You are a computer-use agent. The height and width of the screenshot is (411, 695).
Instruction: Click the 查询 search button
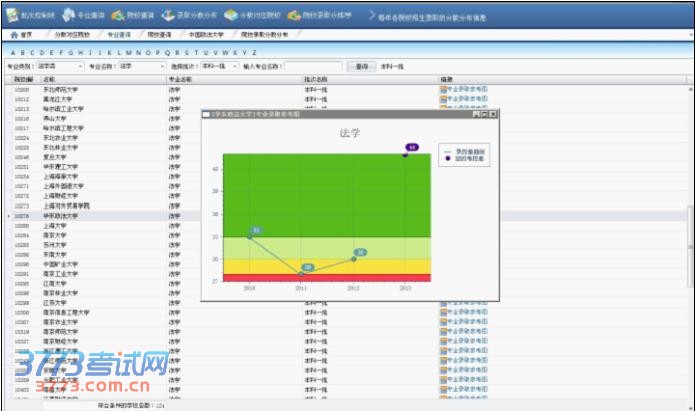(361, 66)
